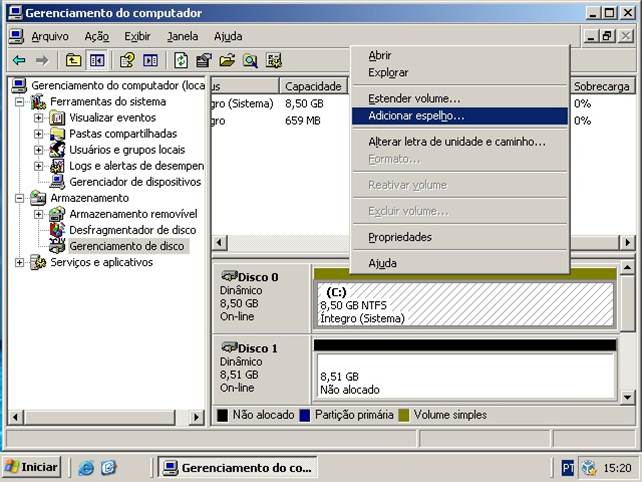This screenshot has height=482, width=642.
Task: Open the Janela menu
Action: [x=183, y=36]
